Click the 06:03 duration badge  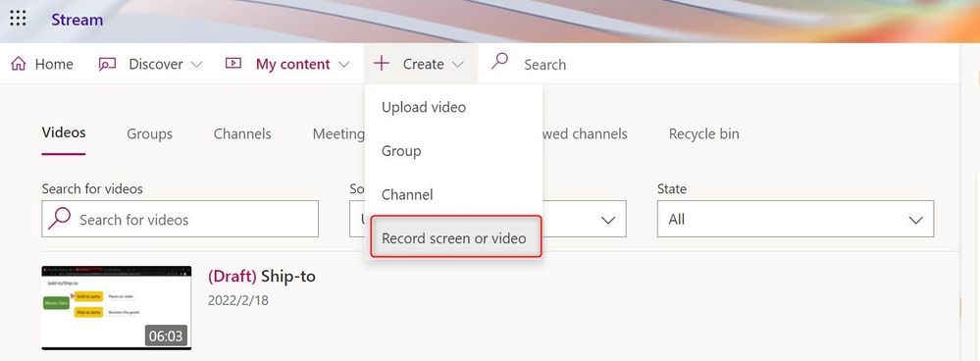(166, 336)
